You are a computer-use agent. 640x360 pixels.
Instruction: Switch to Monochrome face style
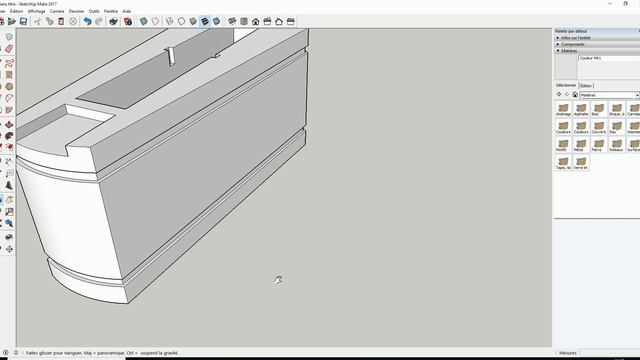point(217,21)
